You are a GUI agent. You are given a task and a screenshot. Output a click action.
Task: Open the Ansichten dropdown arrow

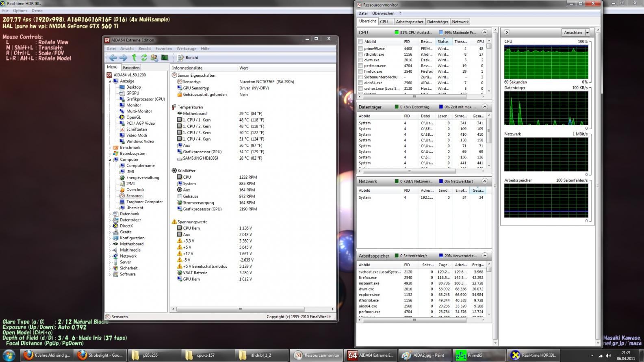click(587, 33)
